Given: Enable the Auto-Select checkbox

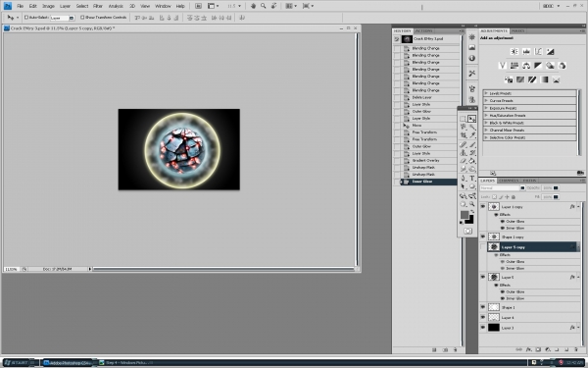Looking at the screenshot, I should tap(26, 18).
